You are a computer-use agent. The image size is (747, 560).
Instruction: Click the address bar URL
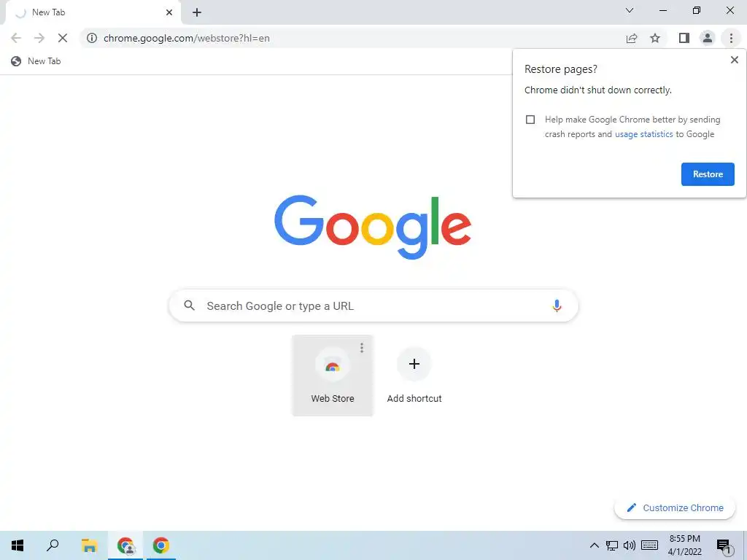pyautogui.click(x=186, y=38)
